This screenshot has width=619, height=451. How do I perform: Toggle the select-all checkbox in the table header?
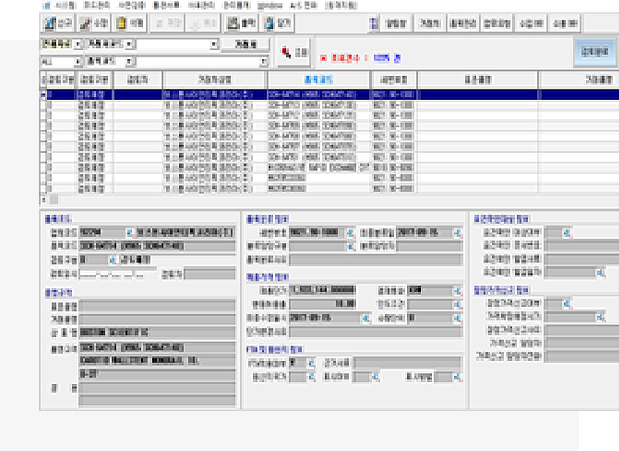point(44,80)
